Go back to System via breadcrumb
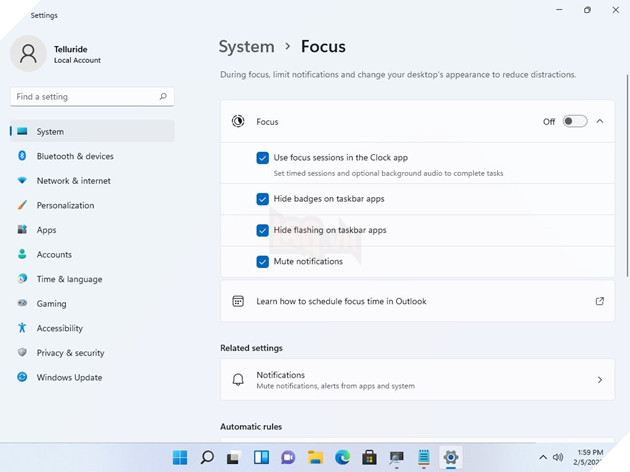 point(247,47)
